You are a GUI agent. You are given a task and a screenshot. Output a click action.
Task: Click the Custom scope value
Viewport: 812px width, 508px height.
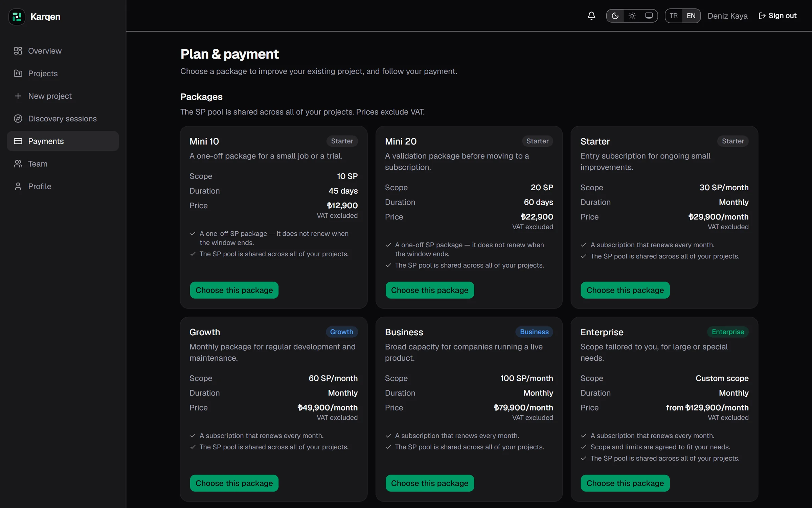(x=722, y=378)
